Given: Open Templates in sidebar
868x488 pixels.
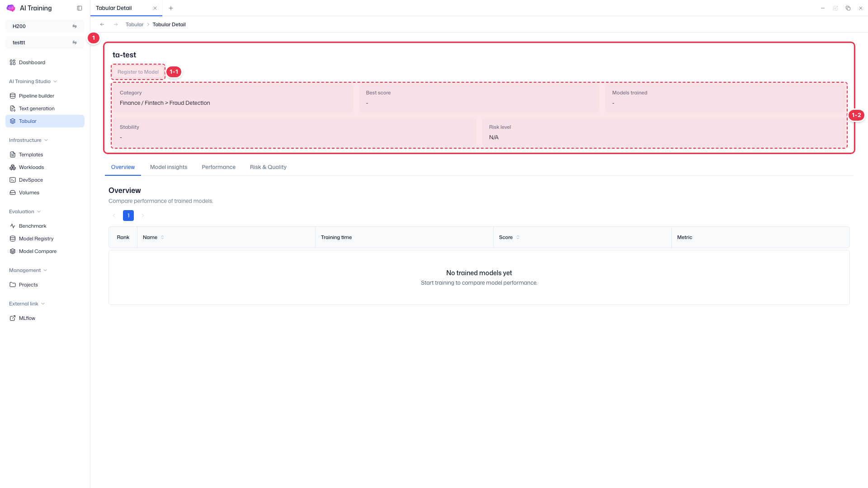Looking at the screenshot, I should click(45, 155).
